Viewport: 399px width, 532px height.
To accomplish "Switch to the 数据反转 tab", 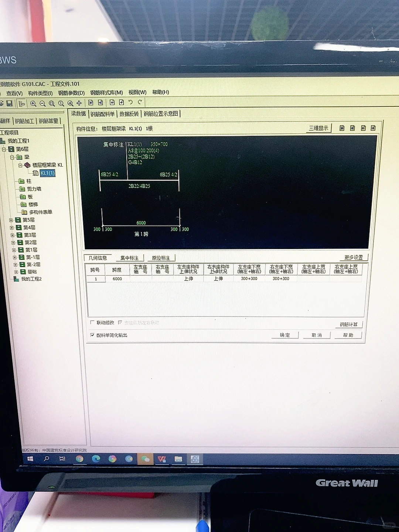I will click(129, 114).
